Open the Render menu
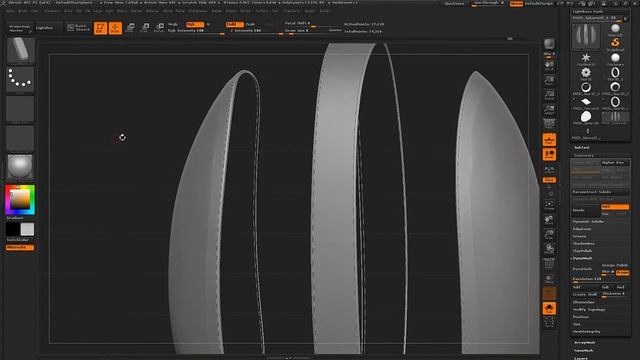 [x=217, y=11]
